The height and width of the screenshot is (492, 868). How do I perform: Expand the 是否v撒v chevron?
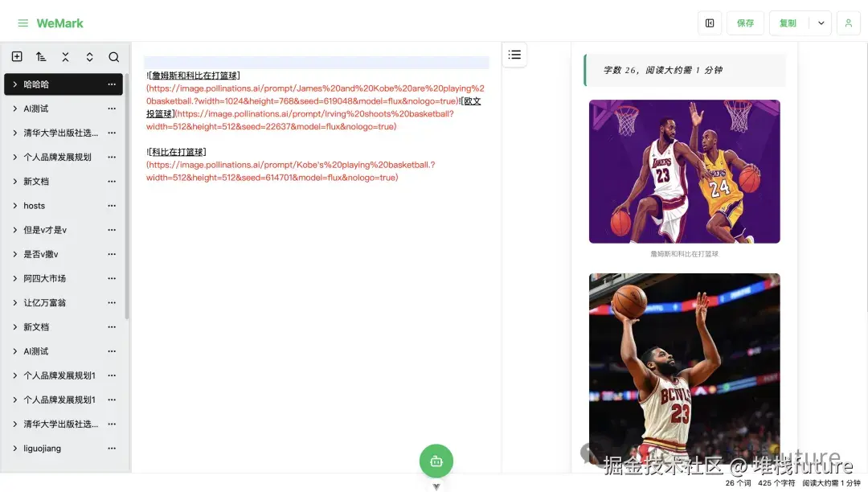click(x=15, y=254)
